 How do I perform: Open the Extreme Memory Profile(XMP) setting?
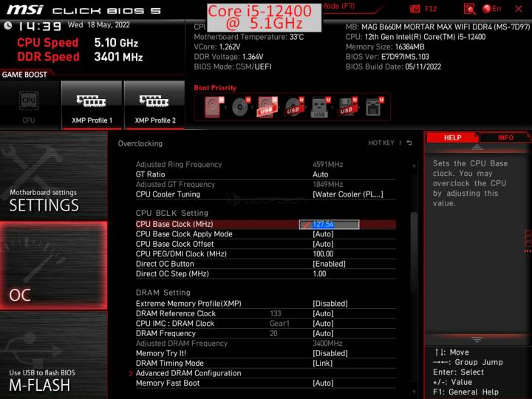coord(330,304)
